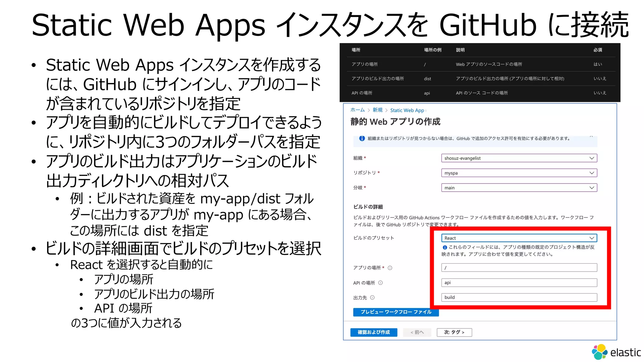Viewport: 644px width, 362px height.
Task: Click the ビルドの詳細 section heading
Action: coord(368,207)
